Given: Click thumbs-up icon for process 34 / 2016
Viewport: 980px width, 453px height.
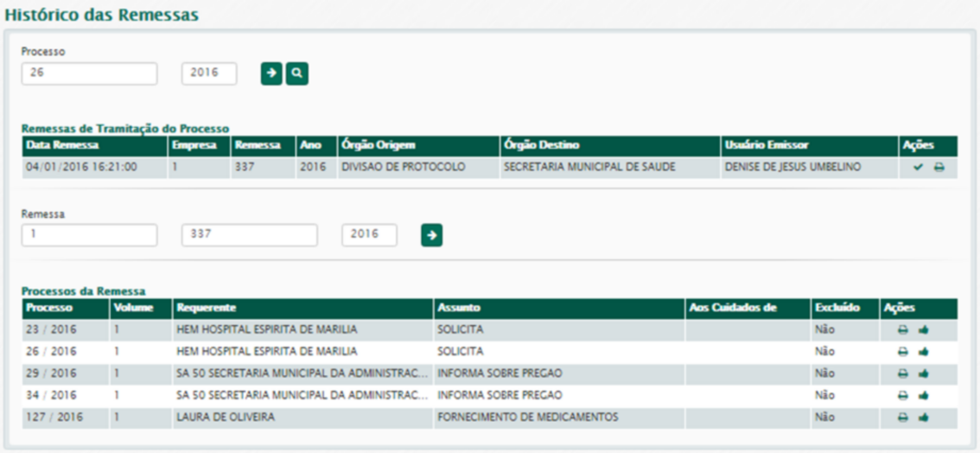Looking at the screenshot, I should tap(923, 396).
